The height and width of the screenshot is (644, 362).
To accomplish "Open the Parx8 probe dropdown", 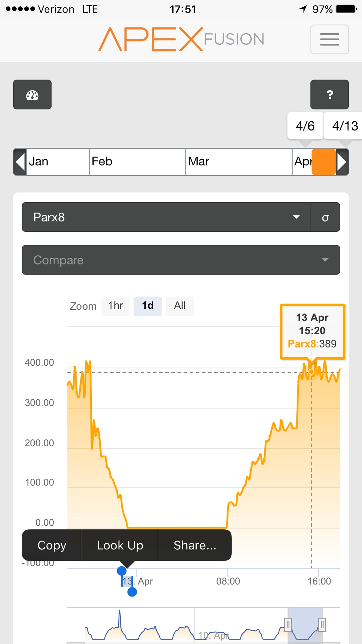I will pos(166,217).
